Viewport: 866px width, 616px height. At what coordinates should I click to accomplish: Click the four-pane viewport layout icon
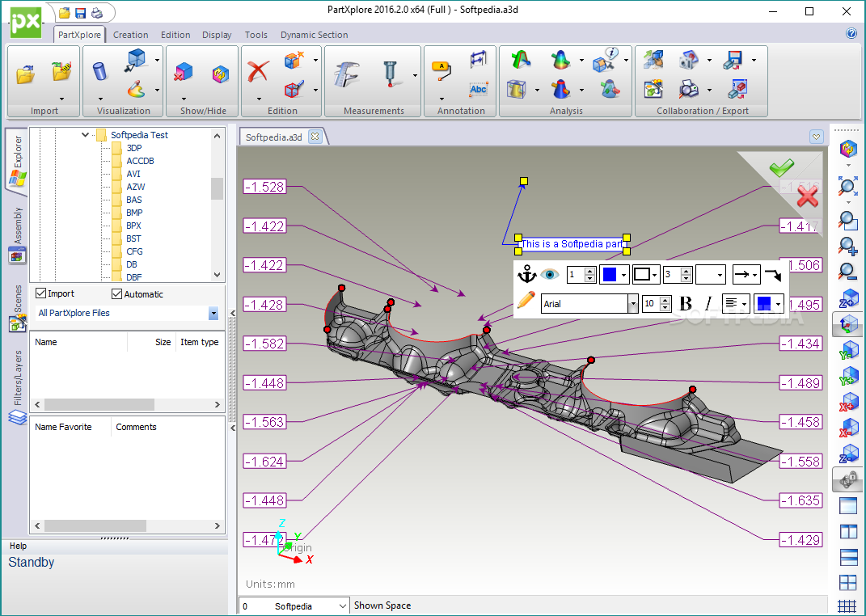pyautogui.click(x=847, y=583)
